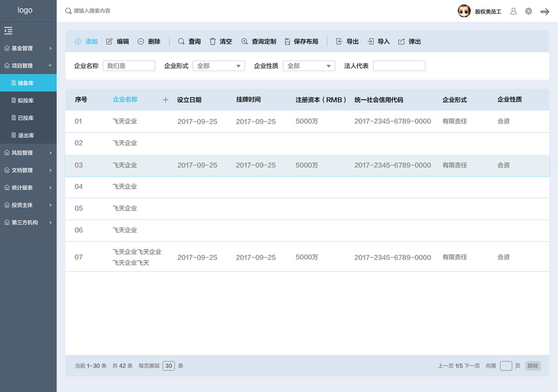Go to 上一页 previous page
Screen dimensions: 558x392
point(445,366)
